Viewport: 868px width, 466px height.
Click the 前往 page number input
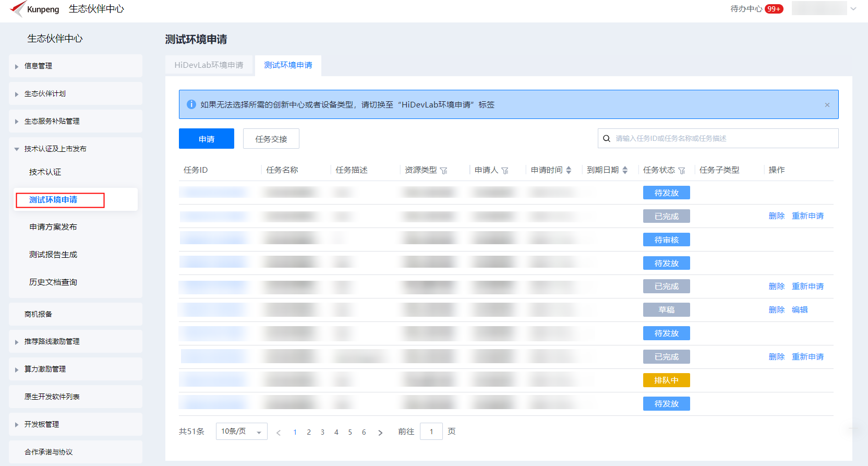431,432
